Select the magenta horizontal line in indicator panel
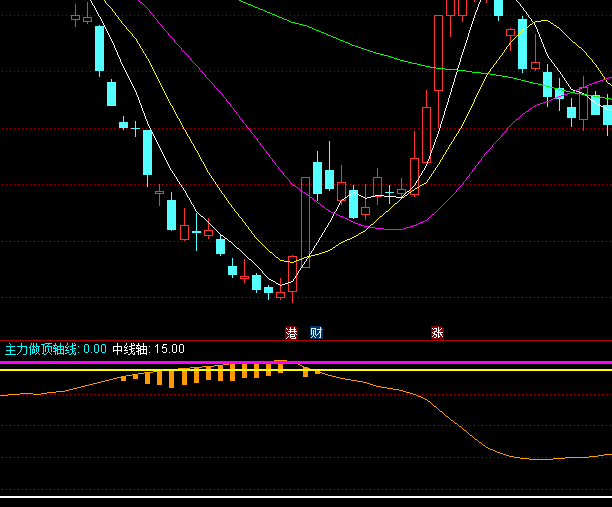 tap(450, 363)
